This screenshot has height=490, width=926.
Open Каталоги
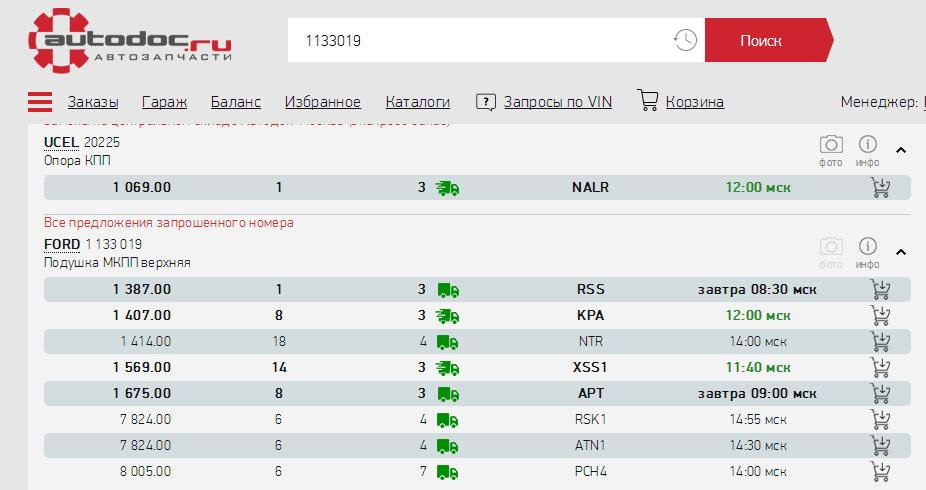(418, 102)
